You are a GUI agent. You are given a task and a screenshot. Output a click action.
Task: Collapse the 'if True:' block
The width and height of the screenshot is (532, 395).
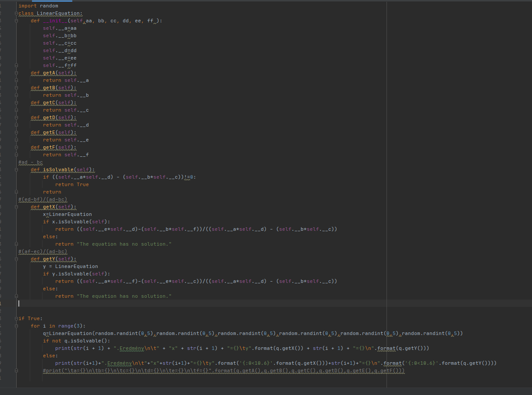point(16,318)
